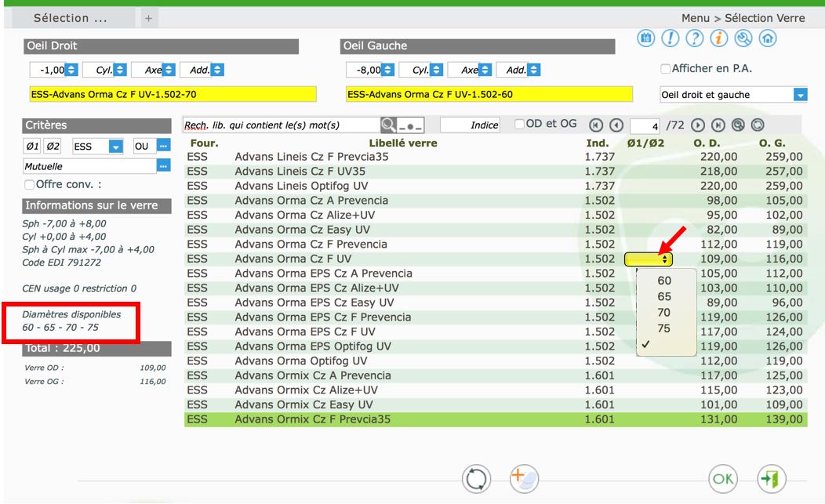Select the blank checked option in the diameter list
Viewport: 825px width, 504px height.
pos(666,344)
